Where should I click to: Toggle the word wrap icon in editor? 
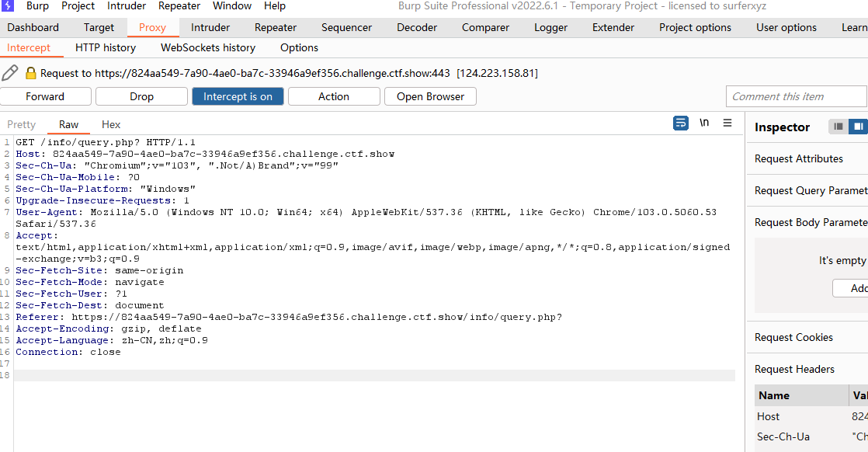681,123
